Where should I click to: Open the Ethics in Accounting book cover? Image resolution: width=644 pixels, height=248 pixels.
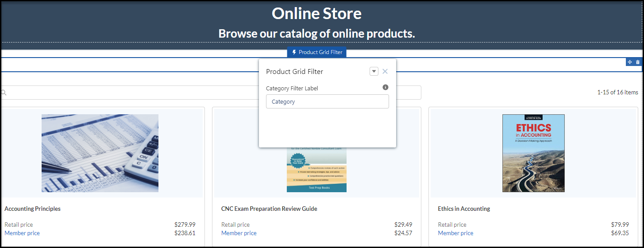pyautogui.click(x=533, y=153)
